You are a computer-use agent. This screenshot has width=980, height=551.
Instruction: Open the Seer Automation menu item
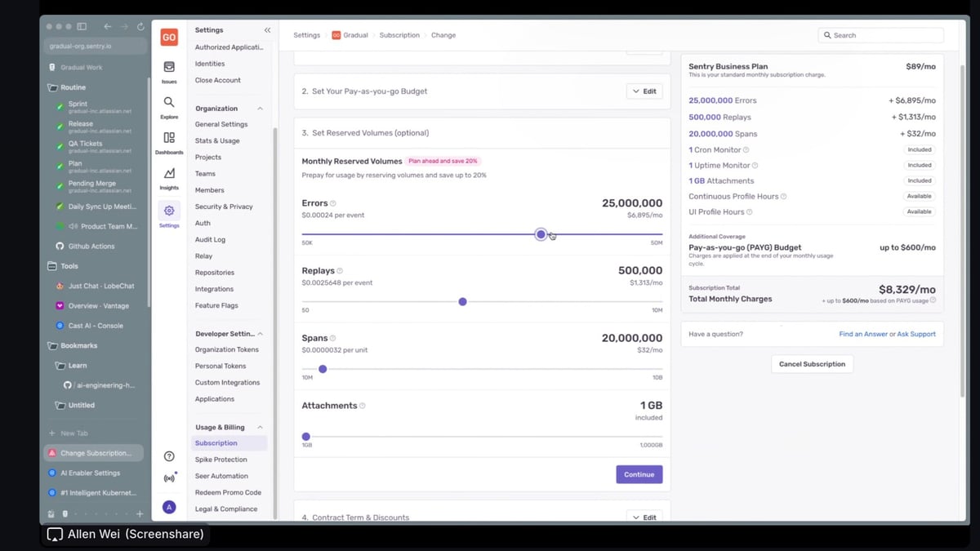click(221, 476)
